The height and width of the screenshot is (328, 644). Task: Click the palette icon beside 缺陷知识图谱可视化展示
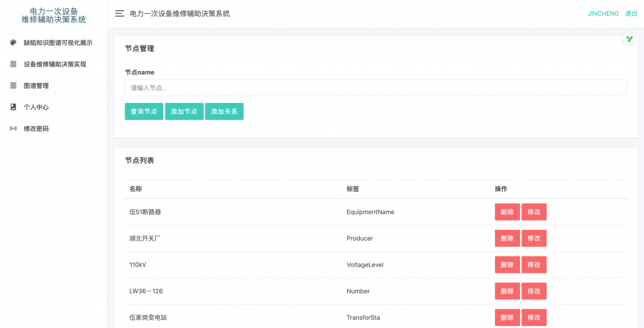point(13,43)
